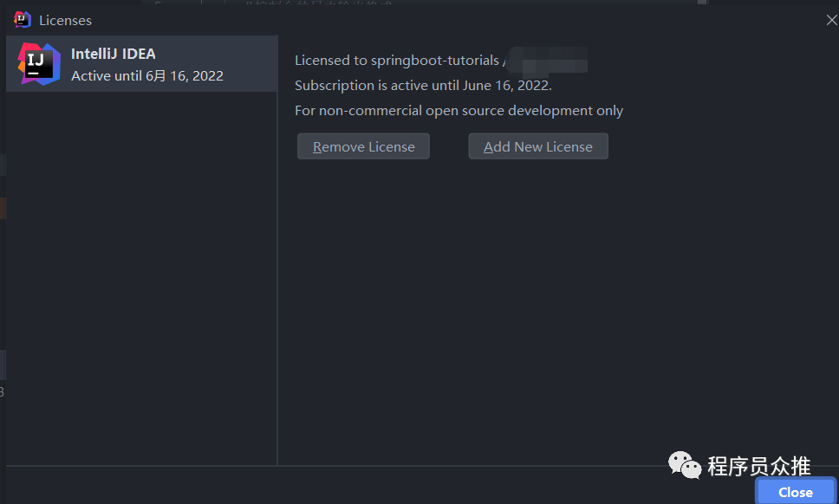The height and width of the screenshot is (504, 839).
Task: Click the subscription active until June text
Action: click(x=423, y=86)
